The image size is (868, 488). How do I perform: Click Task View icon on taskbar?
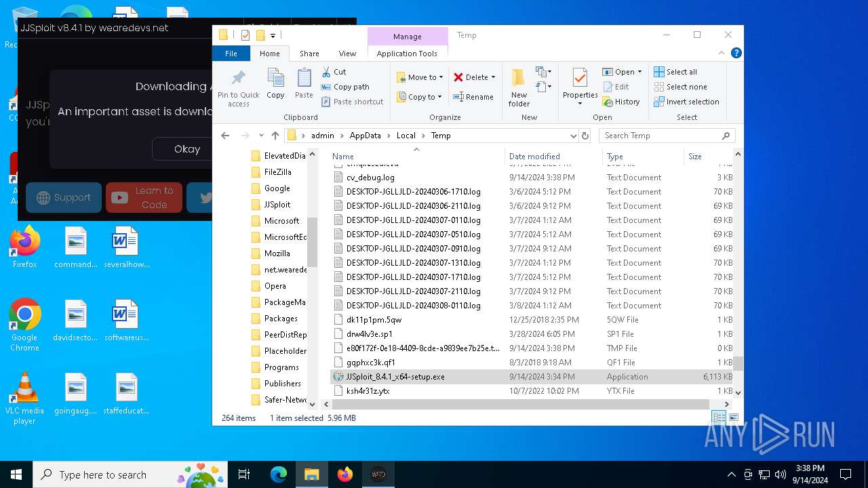244,474
